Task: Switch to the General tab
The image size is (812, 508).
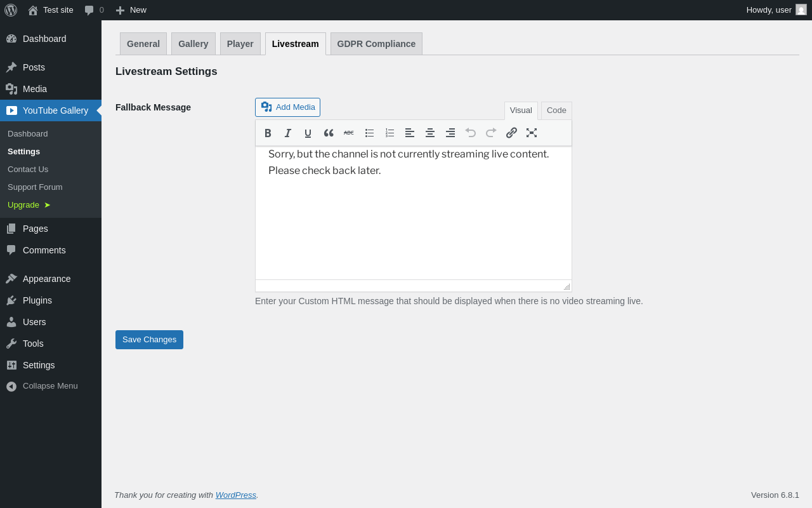Action: (x=143, y=44)
